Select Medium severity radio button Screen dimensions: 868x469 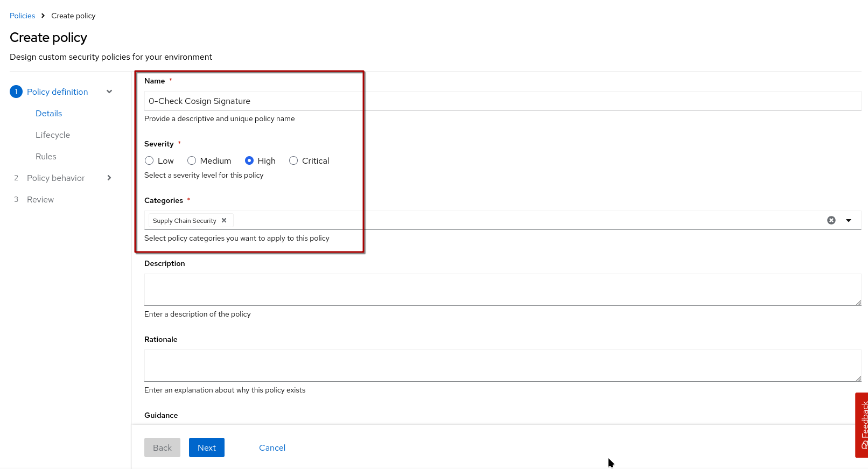[x=192, y=160]
